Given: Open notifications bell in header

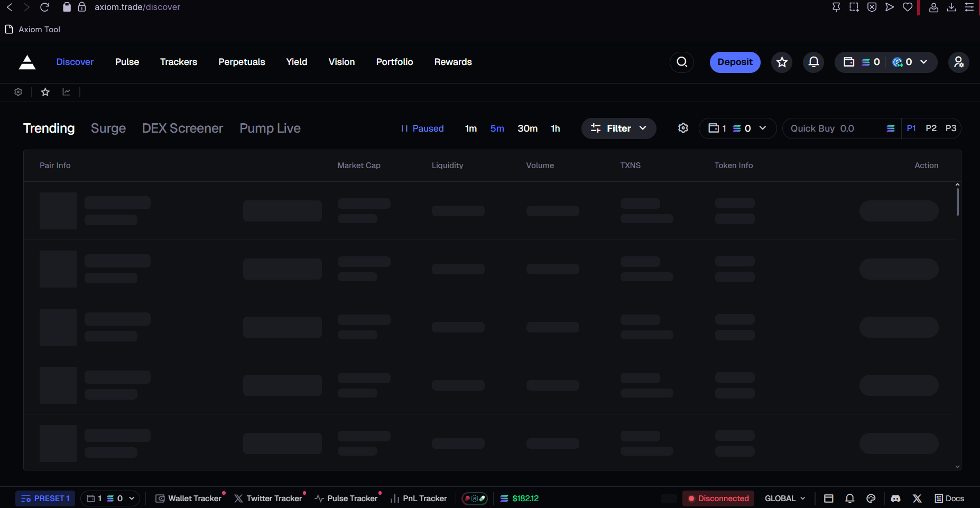Looking at the screenshot, I should [x=813, y=62].
